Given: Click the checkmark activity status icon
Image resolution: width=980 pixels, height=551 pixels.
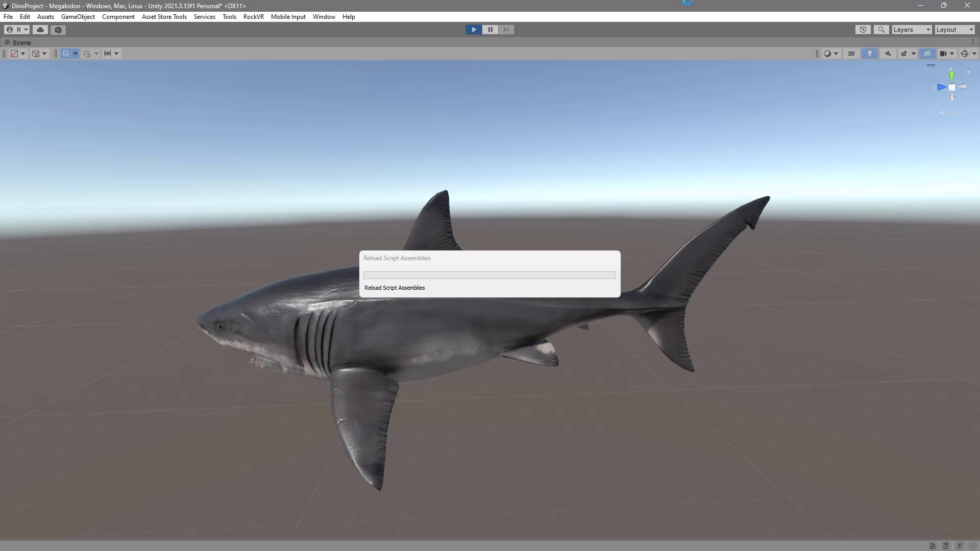Looking at the screenshot, I should tap(973, 546).
